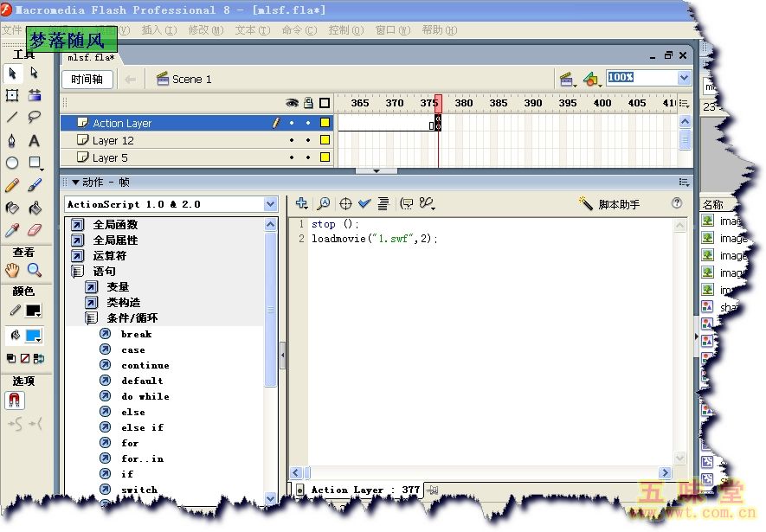Screen dimensions: 766x532
Task: Click the Insert Target Path crosshair icon
Action: 345,204
